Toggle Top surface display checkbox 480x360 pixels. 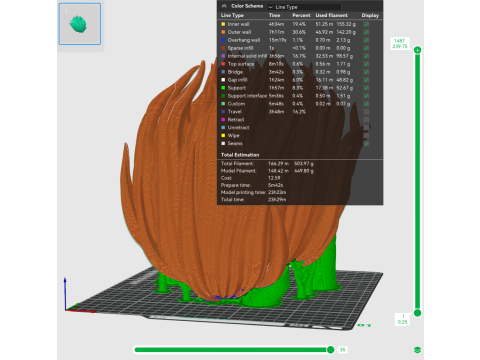click(x=366, y=64)
